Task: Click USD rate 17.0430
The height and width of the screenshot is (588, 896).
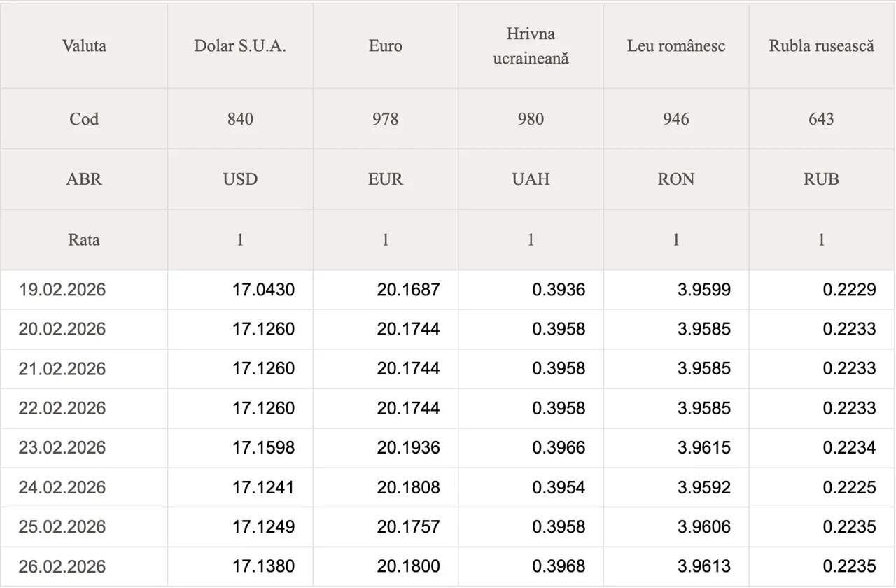Action: [263, 290]
